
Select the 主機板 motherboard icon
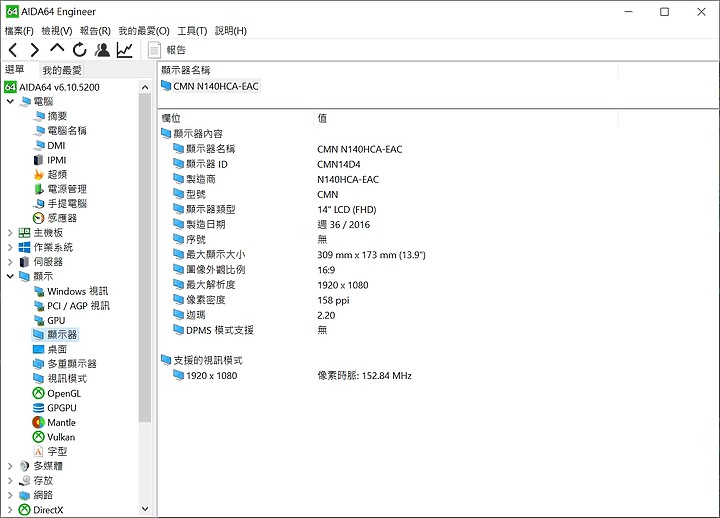(24, 233)
